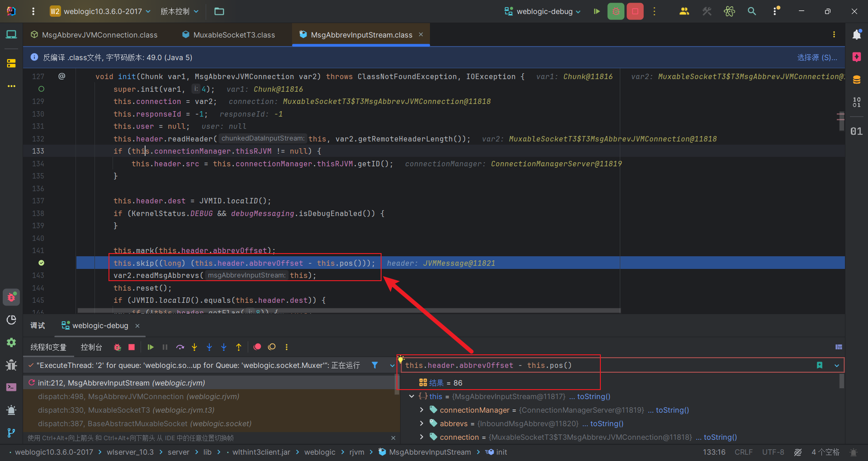Open the Git tool window
Screen dimensions: 868x461
point(11,433)
